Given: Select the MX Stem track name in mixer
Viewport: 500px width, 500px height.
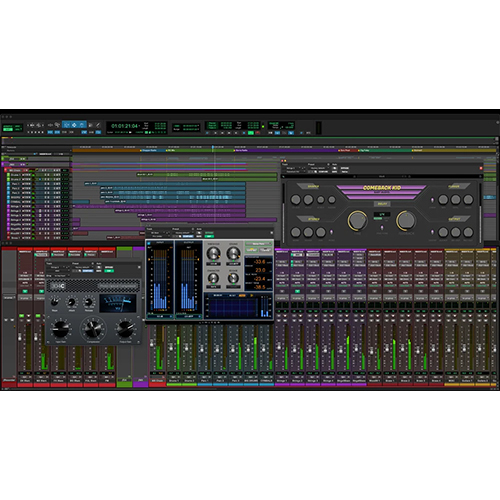Looking at the screenshot, I should tap(42, 380).
